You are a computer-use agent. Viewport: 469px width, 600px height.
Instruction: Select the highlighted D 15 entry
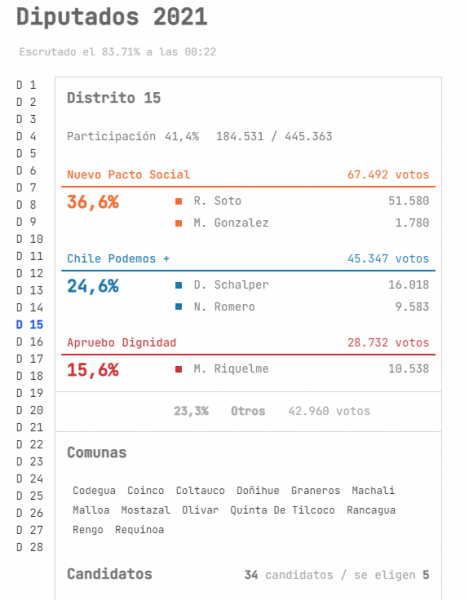click(x=29, y=325)
